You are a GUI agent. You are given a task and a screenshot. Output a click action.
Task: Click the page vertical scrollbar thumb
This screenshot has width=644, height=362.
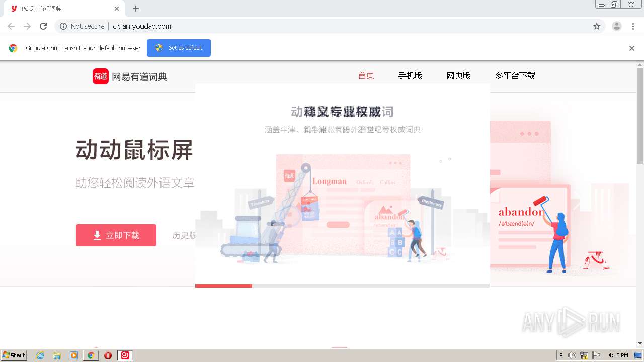(x=640, y=116)
